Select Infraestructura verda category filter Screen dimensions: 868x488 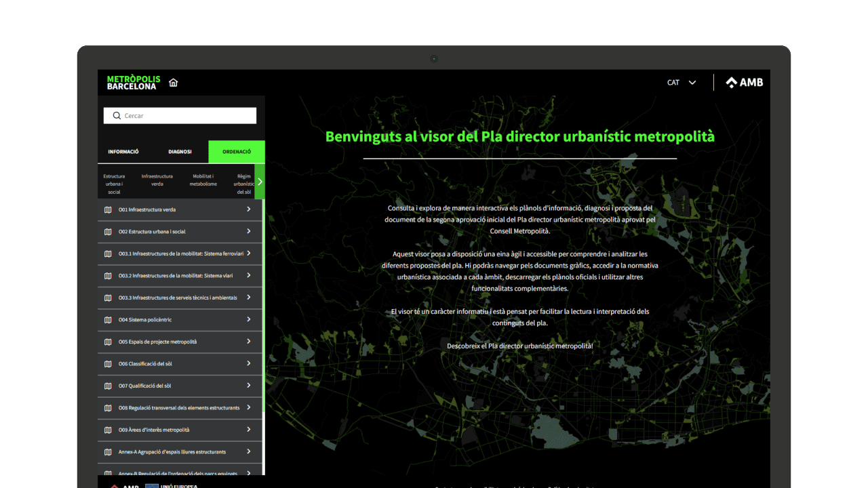pyautogui.click(x=157, y=180)
